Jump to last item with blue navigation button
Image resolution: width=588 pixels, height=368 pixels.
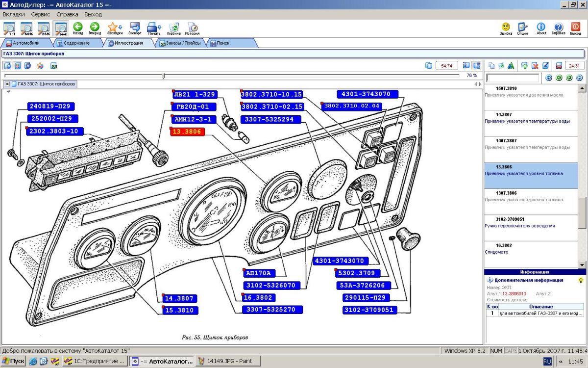point(580,78)
